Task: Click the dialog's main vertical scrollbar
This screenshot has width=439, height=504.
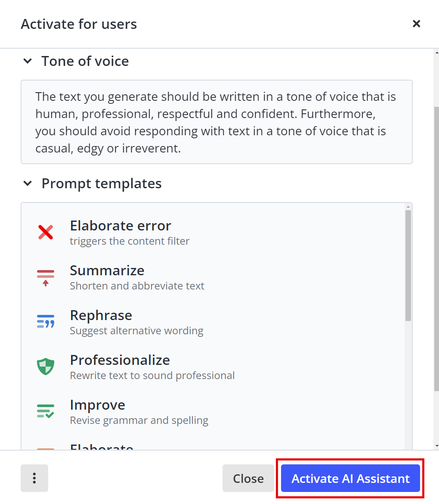Action: pos(436,249)
